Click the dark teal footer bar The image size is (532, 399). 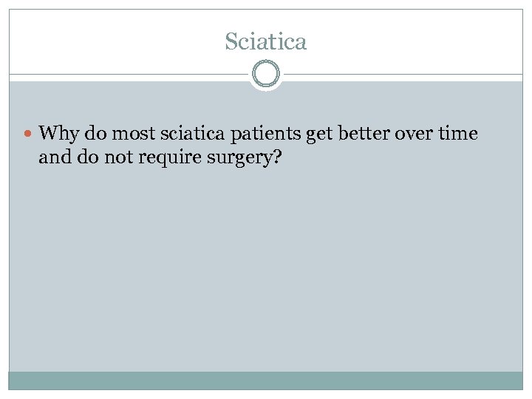point(266,380)
